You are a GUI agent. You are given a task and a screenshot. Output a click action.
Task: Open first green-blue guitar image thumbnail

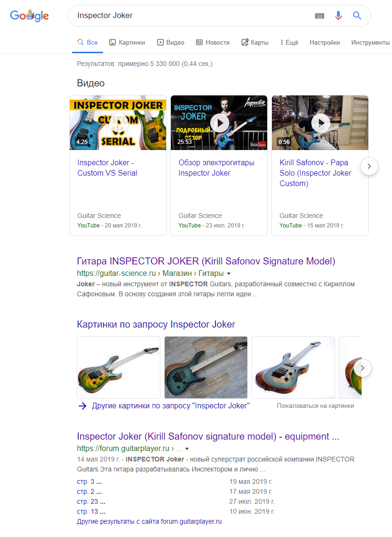tap(119, 367)
